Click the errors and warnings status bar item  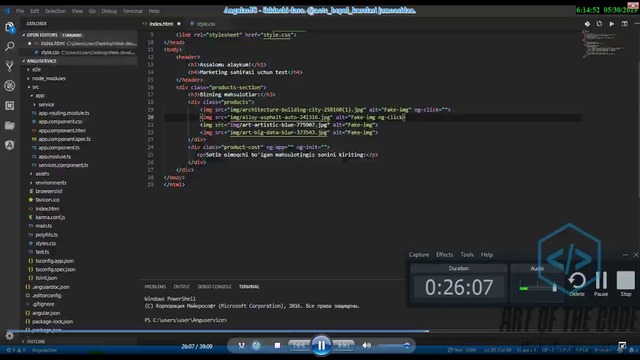point(16,350)
